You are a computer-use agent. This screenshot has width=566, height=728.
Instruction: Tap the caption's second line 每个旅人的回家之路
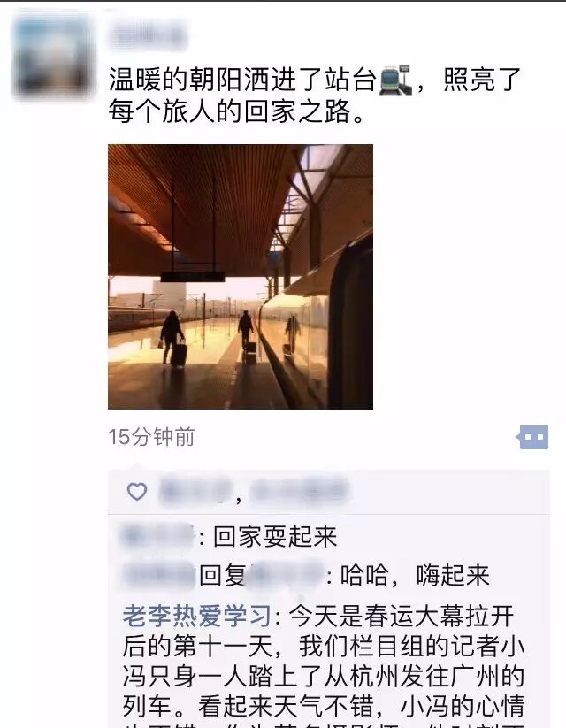pyautogui.click(x=237, y=111)
